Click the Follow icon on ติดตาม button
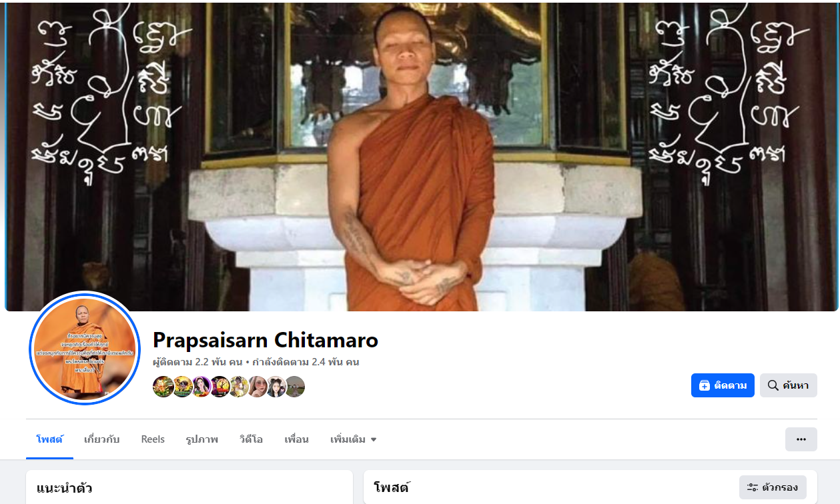This screenshot has height=504, width=840. pos(705,385)
